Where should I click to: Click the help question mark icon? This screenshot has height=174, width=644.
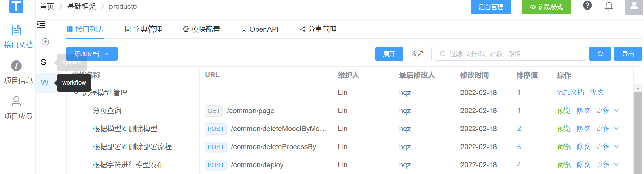pyautogui.click(x=587, y=6)
